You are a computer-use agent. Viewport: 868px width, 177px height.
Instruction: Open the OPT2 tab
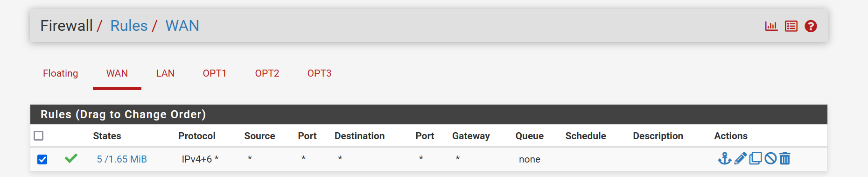267,73
